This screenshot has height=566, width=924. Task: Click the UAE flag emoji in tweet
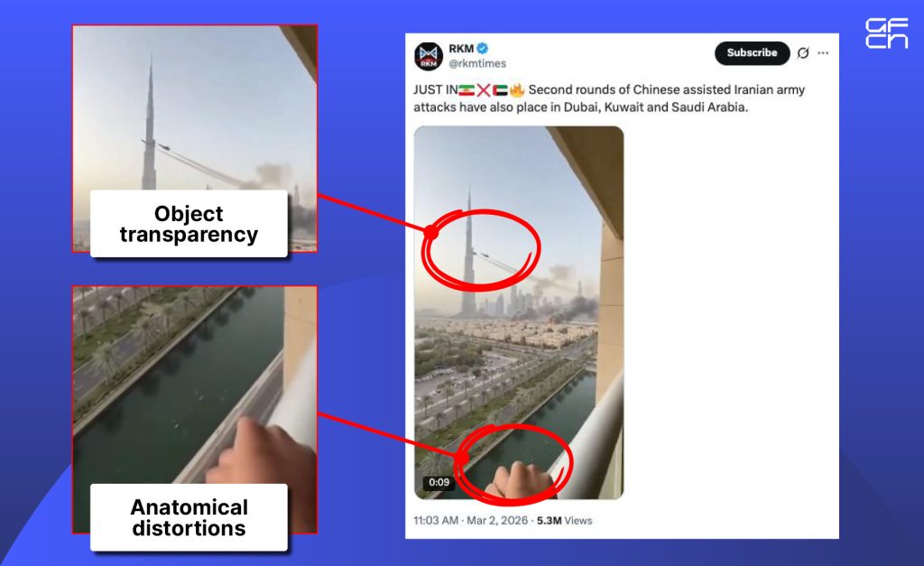tap(500, 90)
